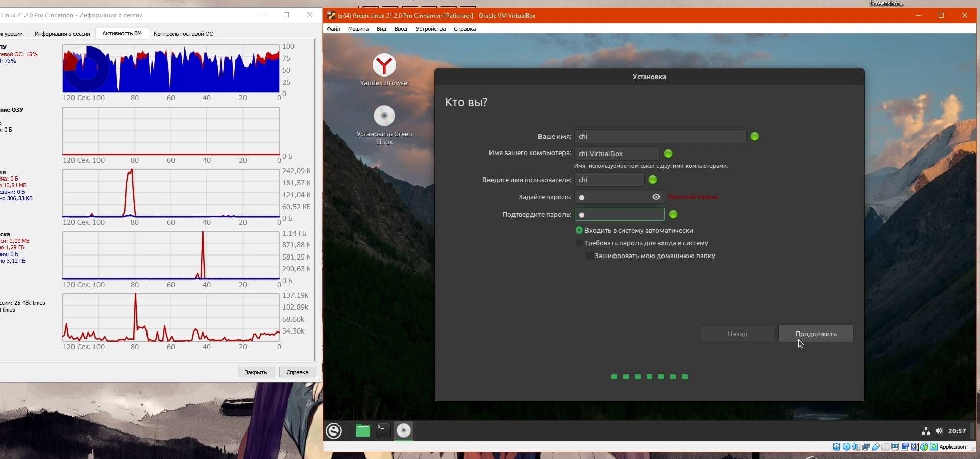Check 'Зашифровать мою домашнюю папку'
This screenshot has height=459, width=980.
tap(590, 256)
